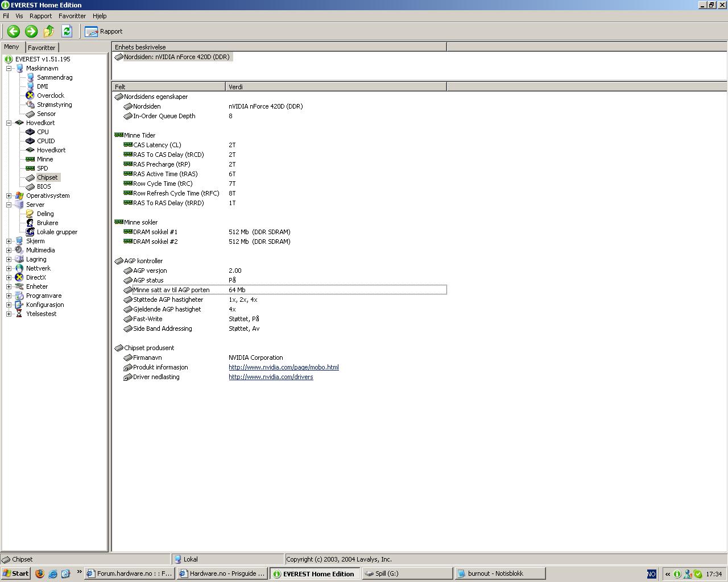Click the Start button
Image resolution: width=728 pixels, height=582 pixels.
click(15, 573)
